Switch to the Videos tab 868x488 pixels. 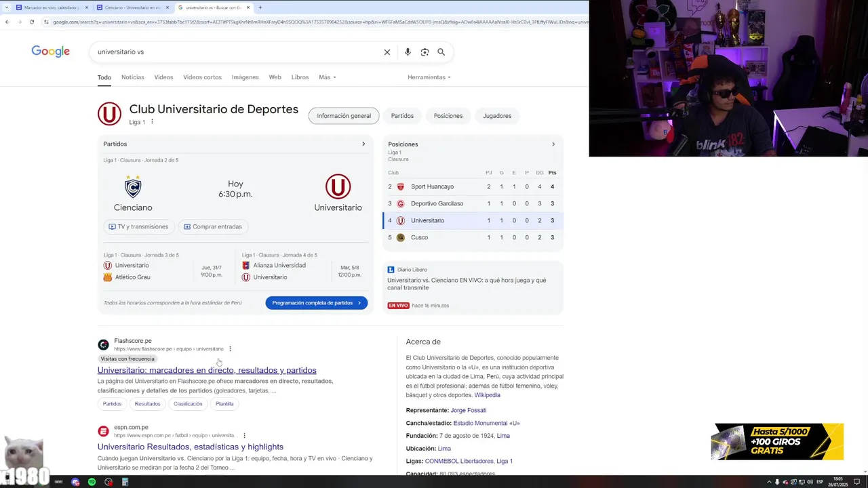point(163,77)
